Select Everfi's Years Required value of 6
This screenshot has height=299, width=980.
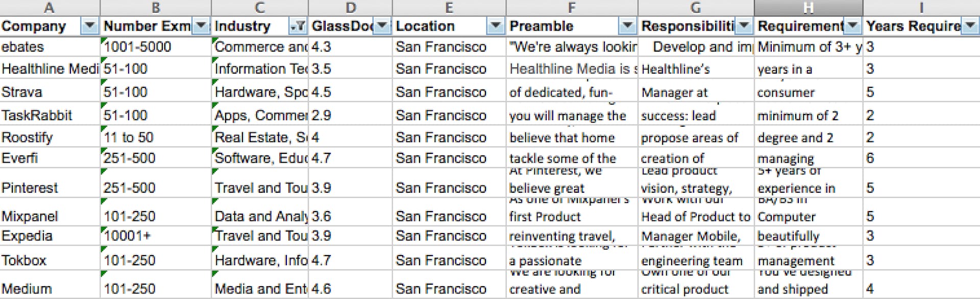(x=919, y=158)
